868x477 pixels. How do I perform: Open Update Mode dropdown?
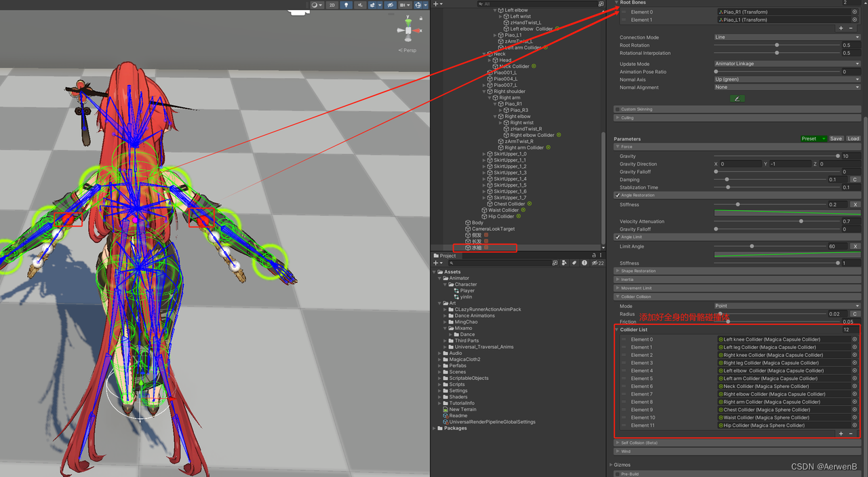click(787, 64)
